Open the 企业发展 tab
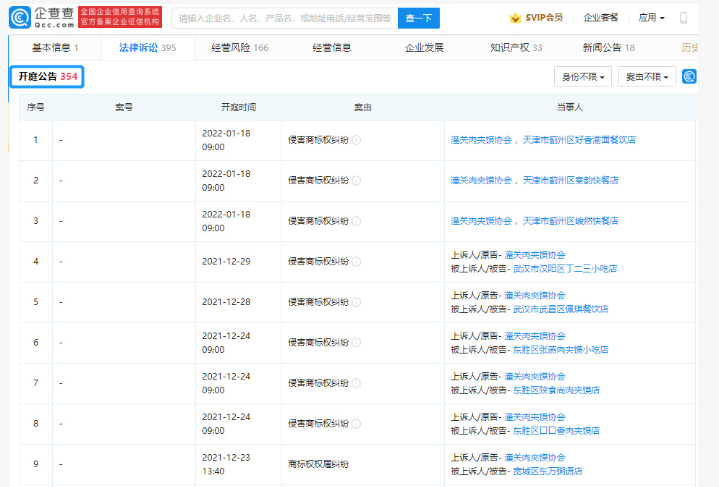Viewport: 719px width, 487px height. (x=424, y=48)
